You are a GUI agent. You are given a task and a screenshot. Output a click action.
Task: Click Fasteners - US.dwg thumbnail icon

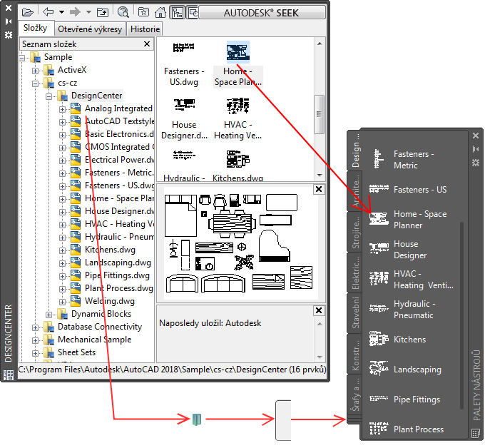click(x=184, y=48)
